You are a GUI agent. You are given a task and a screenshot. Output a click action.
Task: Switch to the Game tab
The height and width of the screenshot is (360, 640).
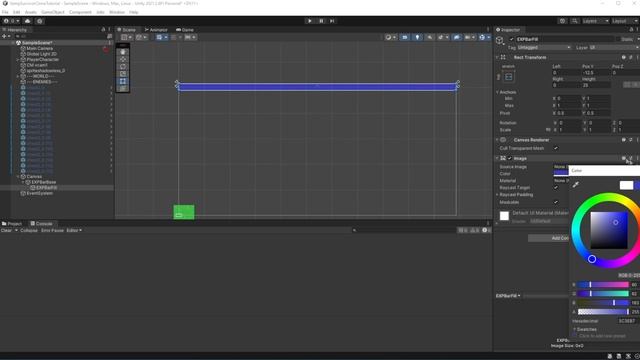click(x=185, y=30)
